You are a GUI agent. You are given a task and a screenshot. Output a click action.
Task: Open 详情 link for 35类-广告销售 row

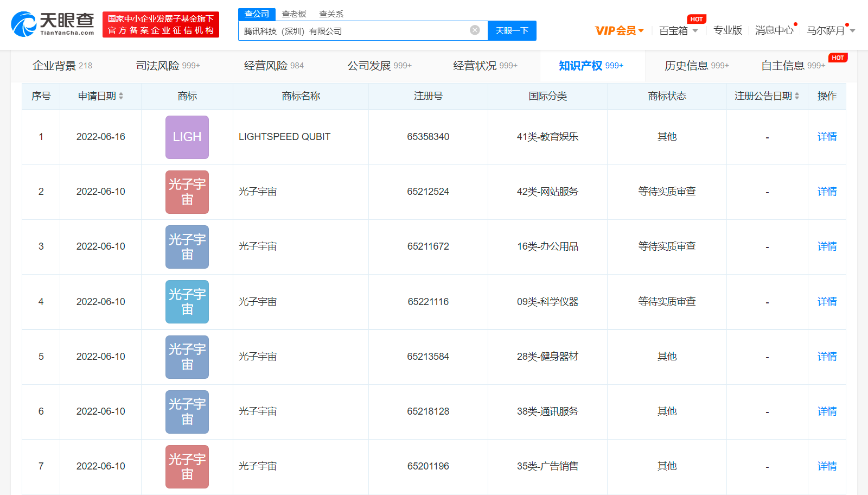tap(827, 466)
